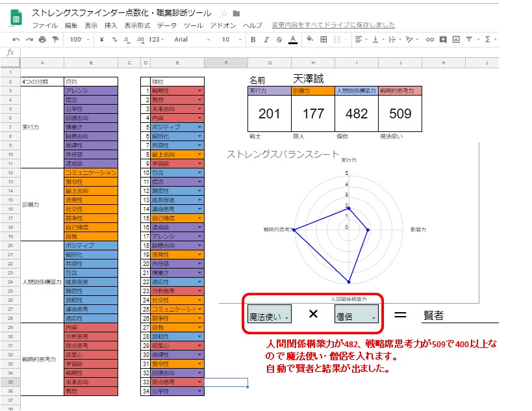532x411 pixels.
Task: Open the ツール menu
Action: (193, 25)
